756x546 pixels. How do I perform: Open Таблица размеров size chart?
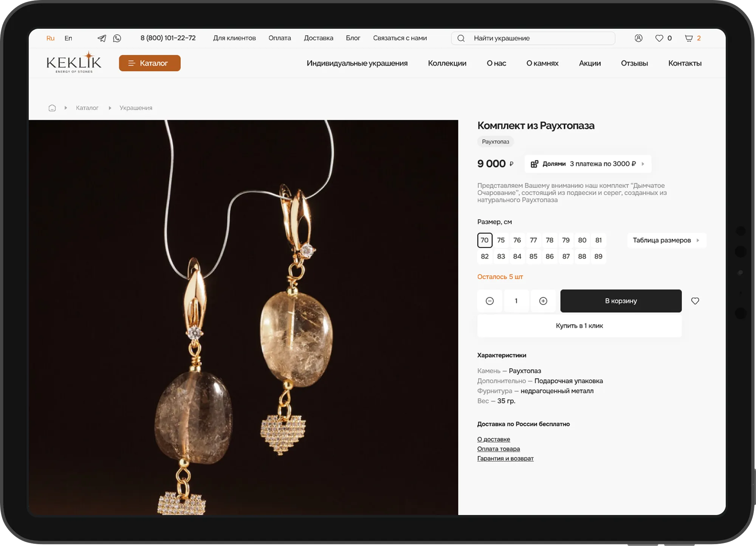(666, 240)
